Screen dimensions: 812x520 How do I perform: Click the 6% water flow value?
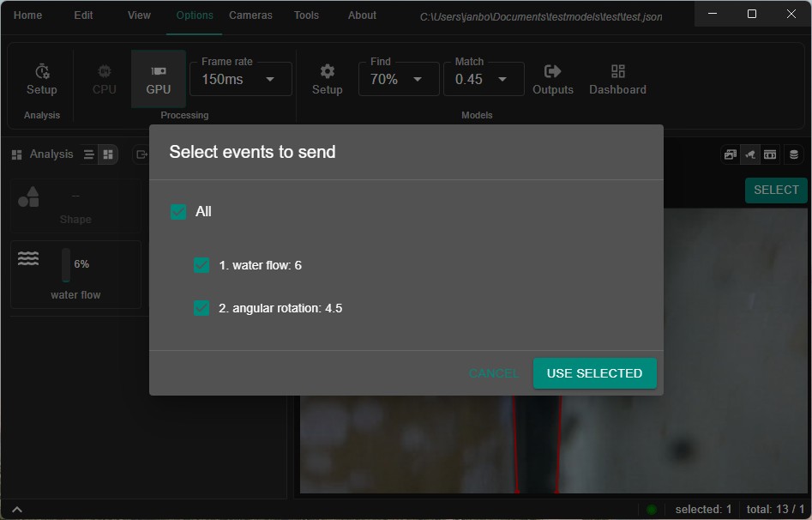coord(81,264)
